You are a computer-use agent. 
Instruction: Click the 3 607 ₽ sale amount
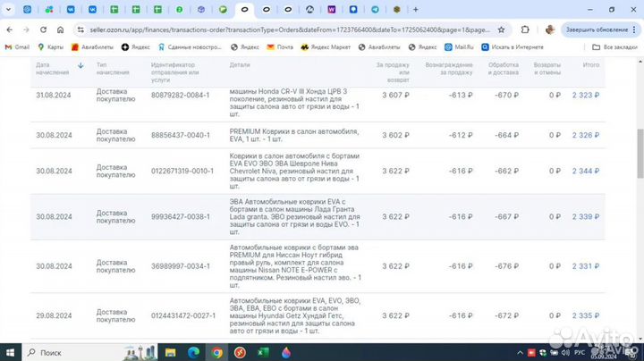pos(395,96)
